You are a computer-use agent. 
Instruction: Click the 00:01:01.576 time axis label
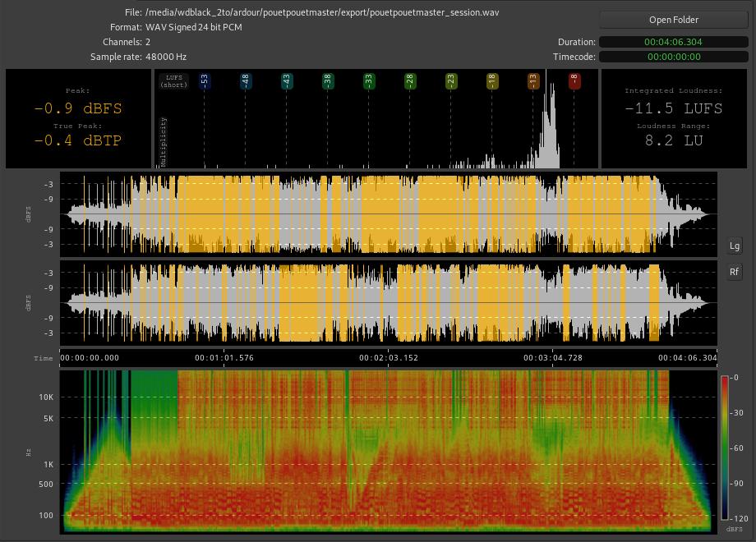coord(224,358)
